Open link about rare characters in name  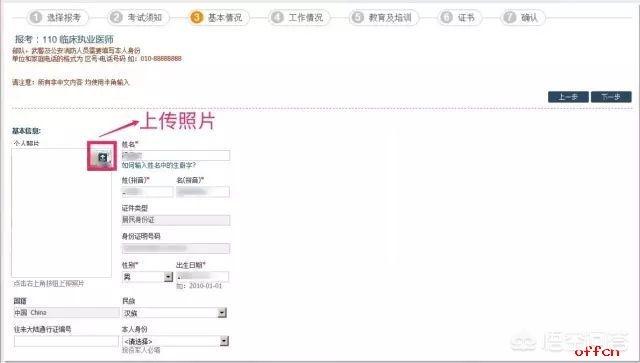click(158, 165)
